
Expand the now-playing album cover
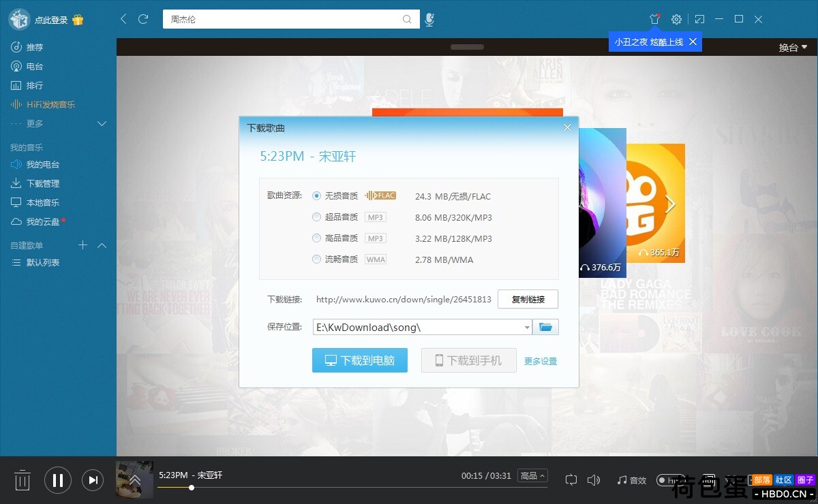134,479
